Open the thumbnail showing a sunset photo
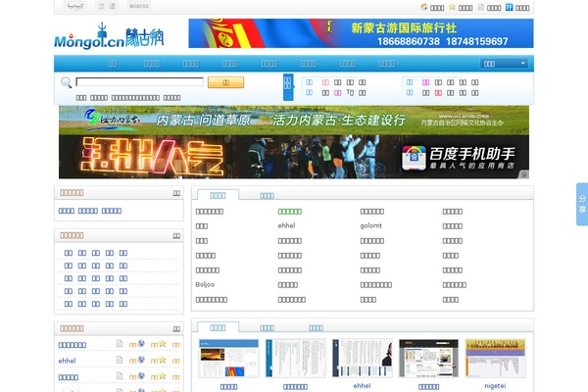This screenshot has width=588, height=392. pos(228,359)
